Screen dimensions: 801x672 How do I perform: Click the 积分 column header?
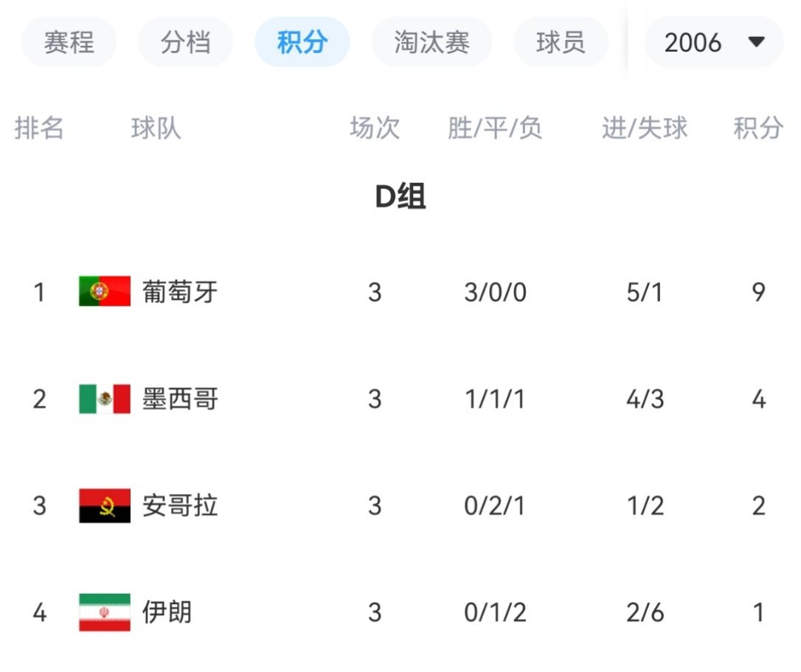click(759, 128)
